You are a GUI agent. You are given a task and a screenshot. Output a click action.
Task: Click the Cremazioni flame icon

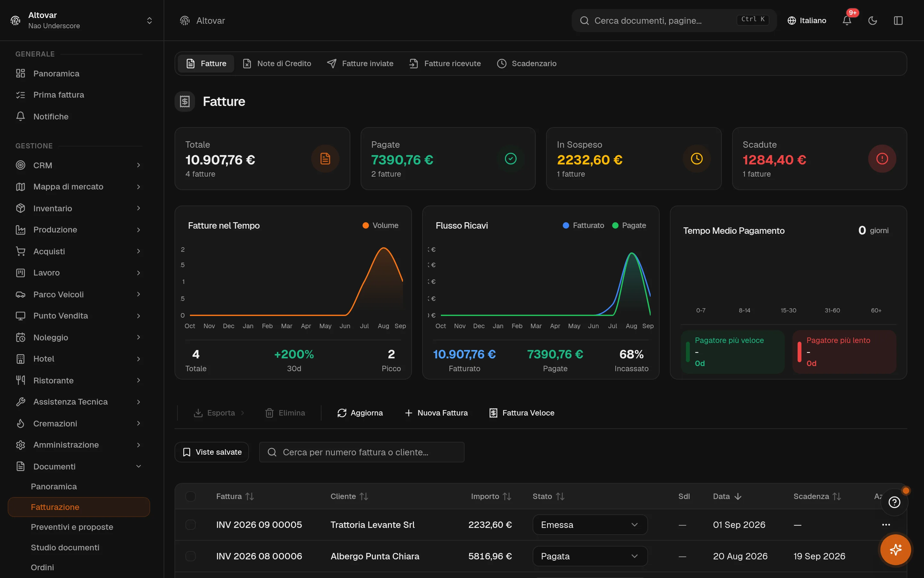coord(21,424)
